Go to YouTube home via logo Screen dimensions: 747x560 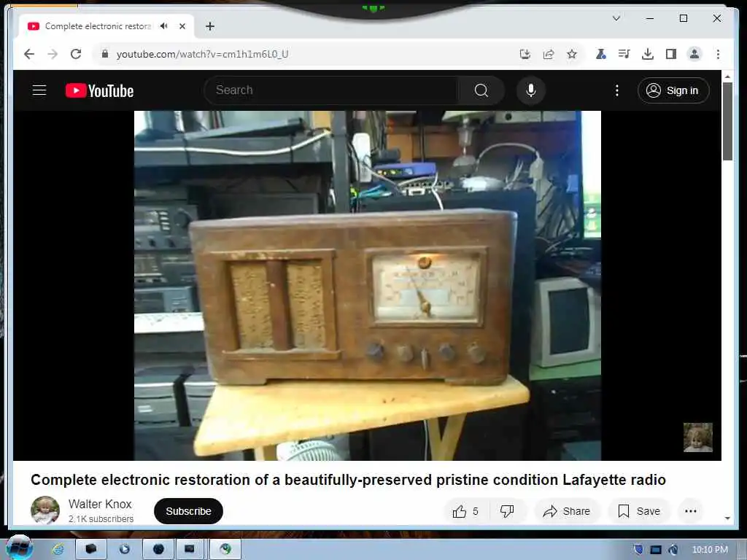(x=99, y=90)
